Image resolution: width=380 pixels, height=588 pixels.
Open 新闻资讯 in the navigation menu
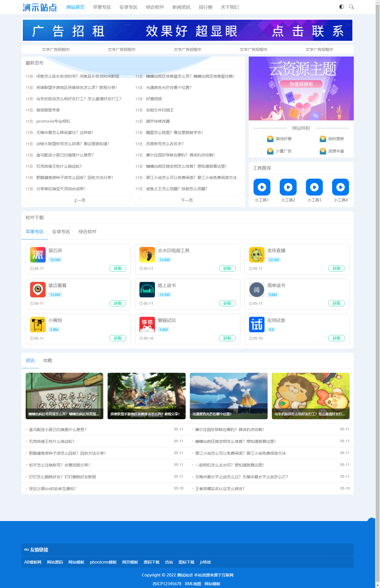coord(181,7)
